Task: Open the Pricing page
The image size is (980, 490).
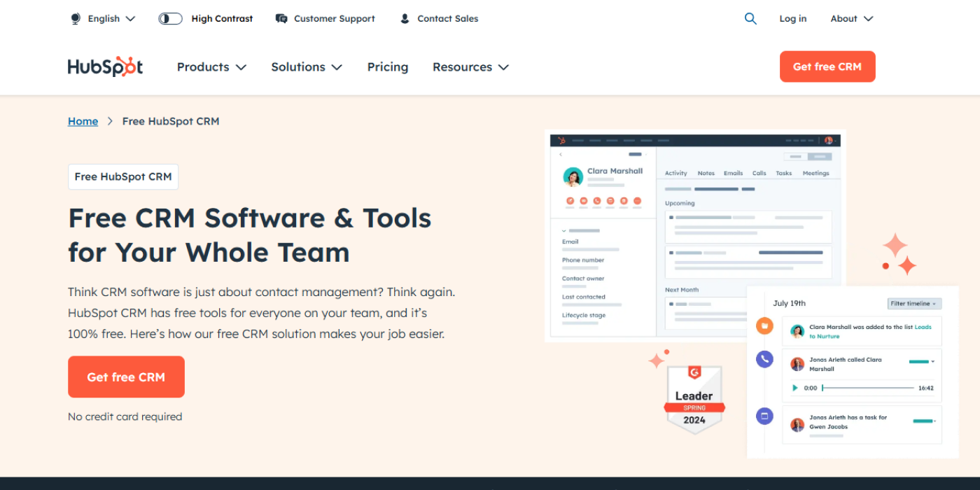Action: point(388,67)
